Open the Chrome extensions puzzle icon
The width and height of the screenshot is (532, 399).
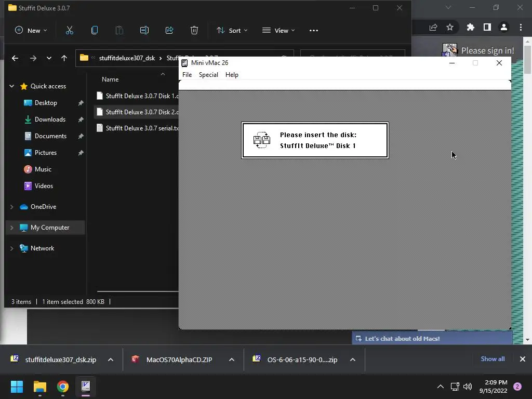(471, 27)
